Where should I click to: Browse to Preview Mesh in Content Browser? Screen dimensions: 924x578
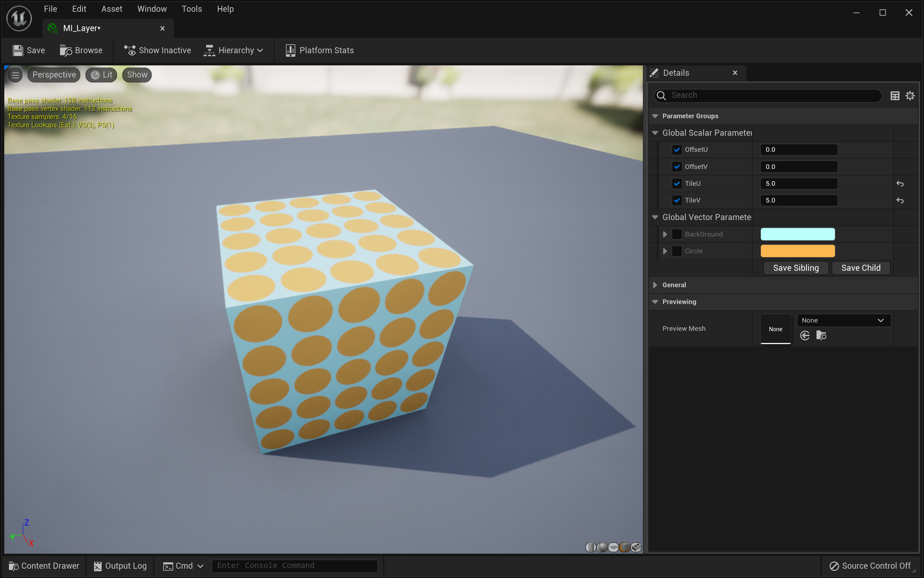821,335
